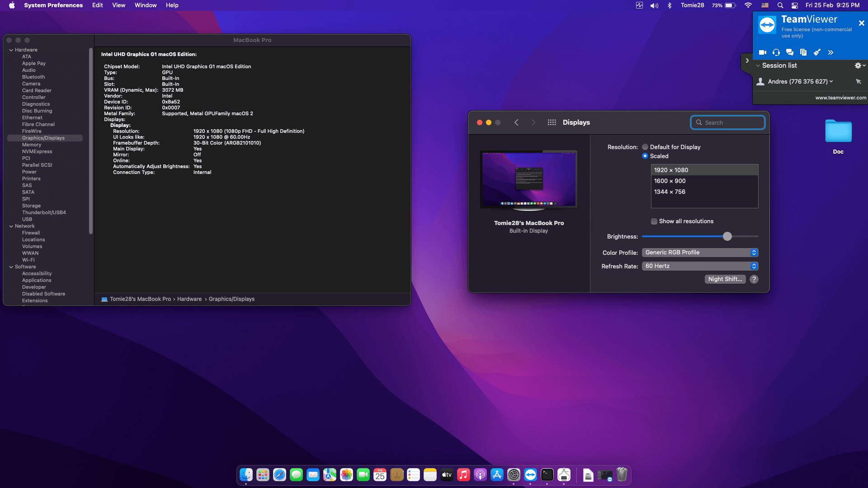Click remote control cursor icon beside Andres

pyautogui.click(x=859, y=81)
